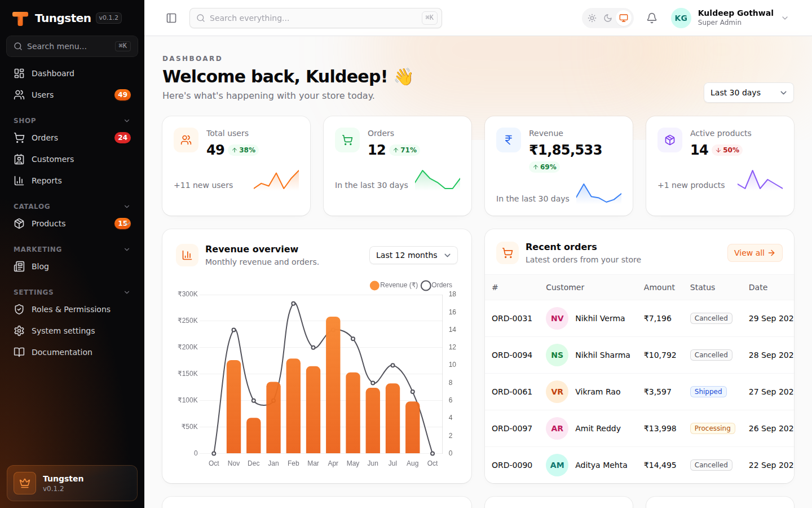Click the Shipped status badge
The height and width of the screenshot is (508, 812).
708,392
